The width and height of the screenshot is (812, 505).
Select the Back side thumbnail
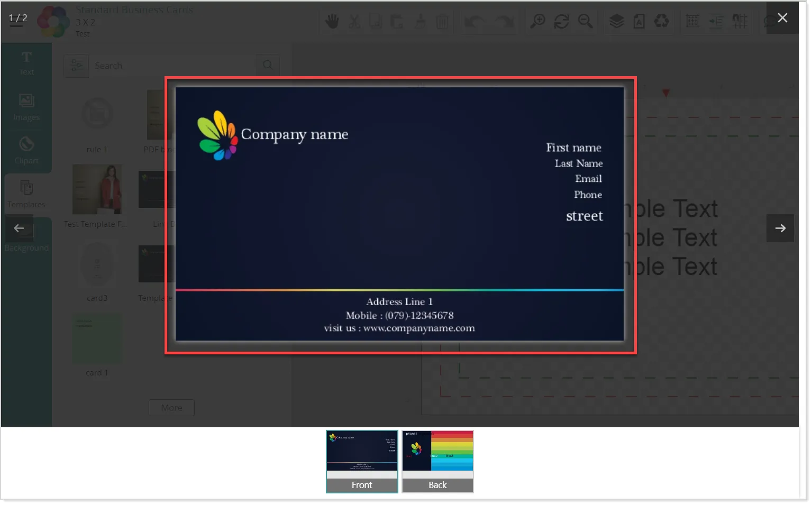click(437, 461)
